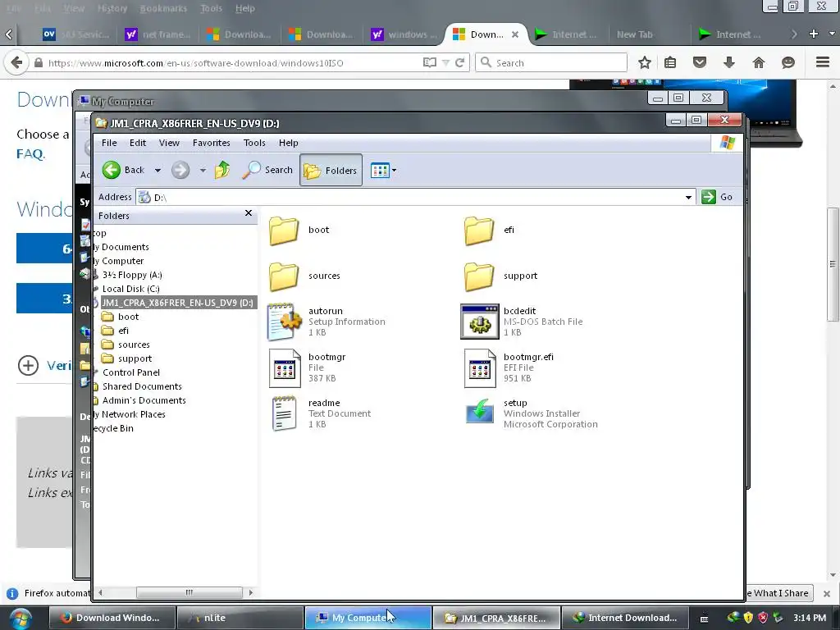Open a new Firefox tab with plus
The width and height of the screenshot is (840, 630).
(813, 34)
